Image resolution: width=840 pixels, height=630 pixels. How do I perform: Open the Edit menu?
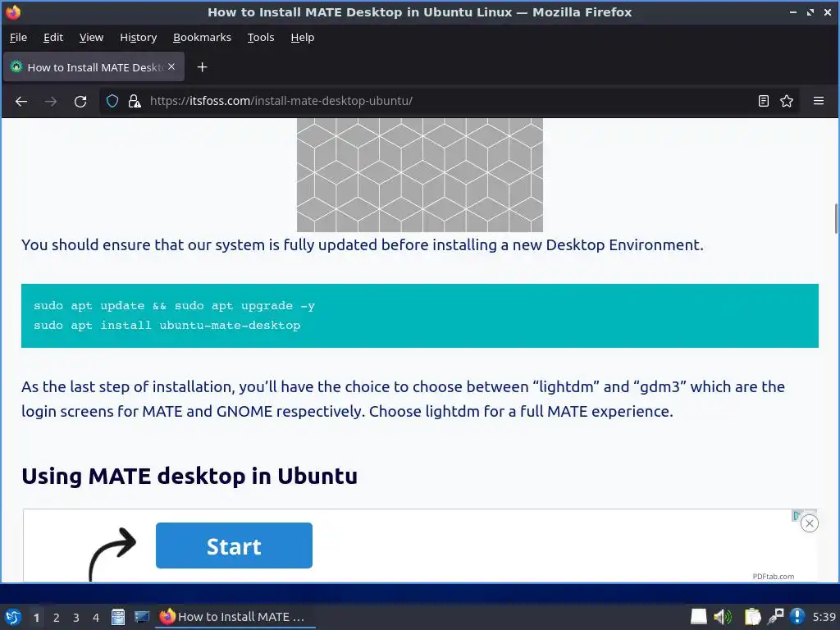tap(53, 38)
